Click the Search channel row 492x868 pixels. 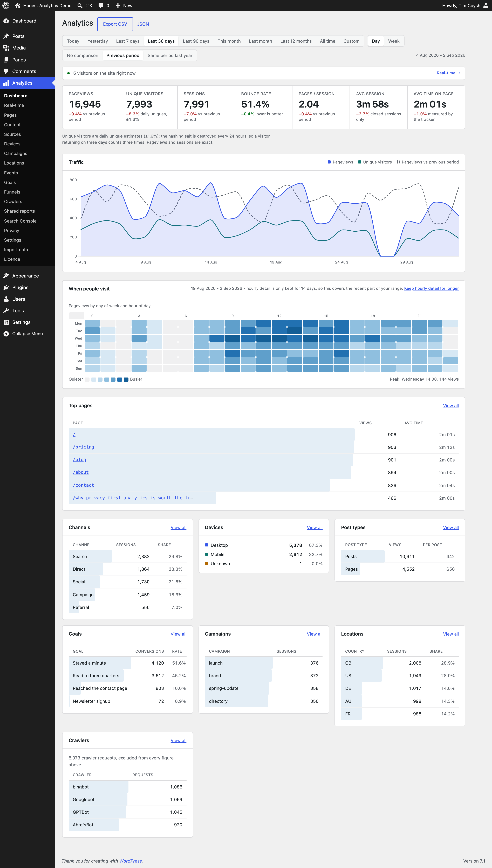128,557
